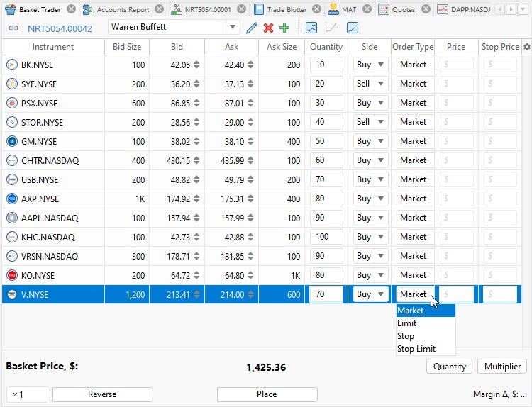Sort by Instrument column header
Image resolution: width=532 pixels, height=407 pixels.
pyautogui.click(x=53, y=47)
